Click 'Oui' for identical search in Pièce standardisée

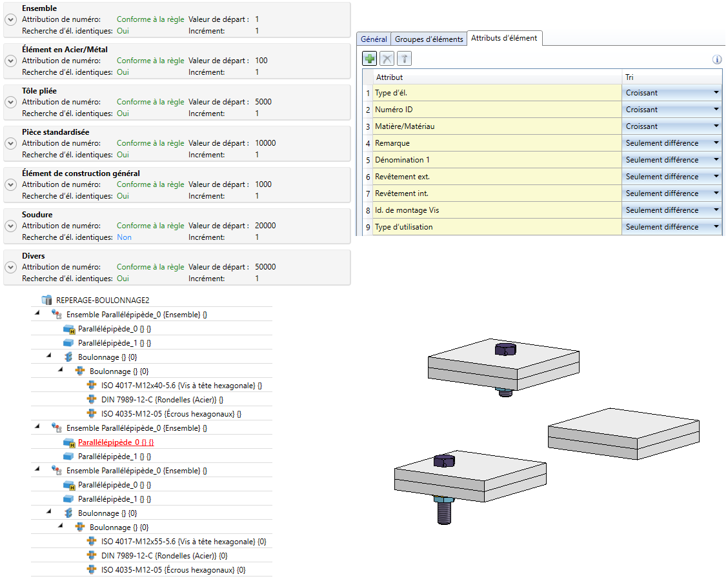coord(123,155)
